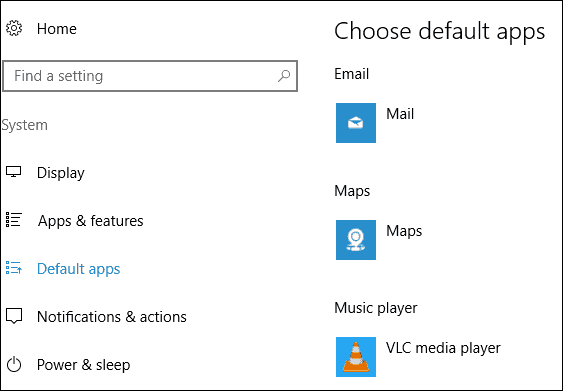Click the Music player section label
Screen dimensions: 563x391
[x=376, y=308]
